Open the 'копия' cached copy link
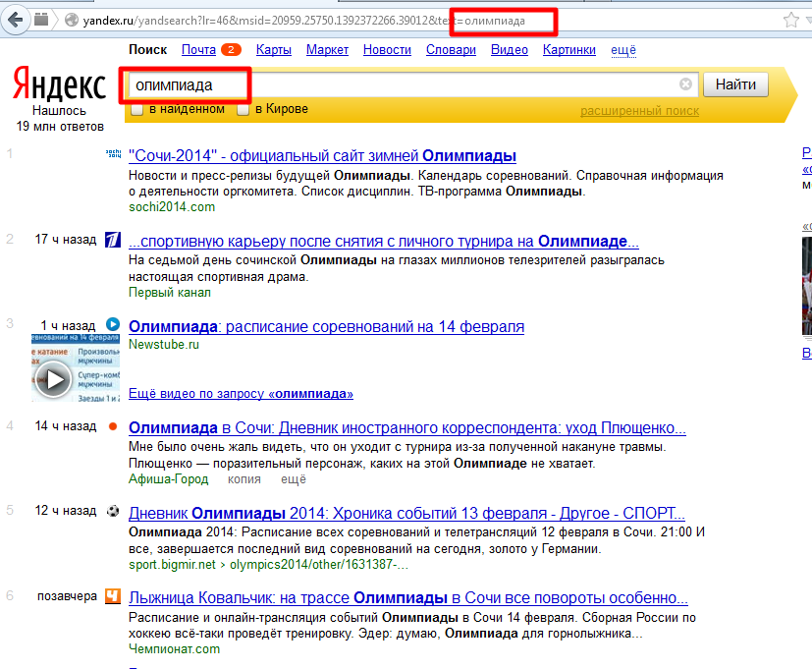The width and height of the screenshot is (812, 669). coord(244,479)
